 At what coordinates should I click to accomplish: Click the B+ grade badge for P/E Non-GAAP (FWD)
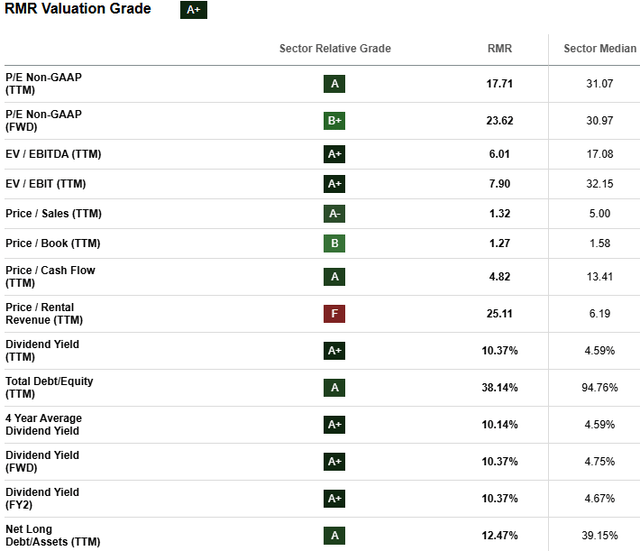[x=334, y=121]
